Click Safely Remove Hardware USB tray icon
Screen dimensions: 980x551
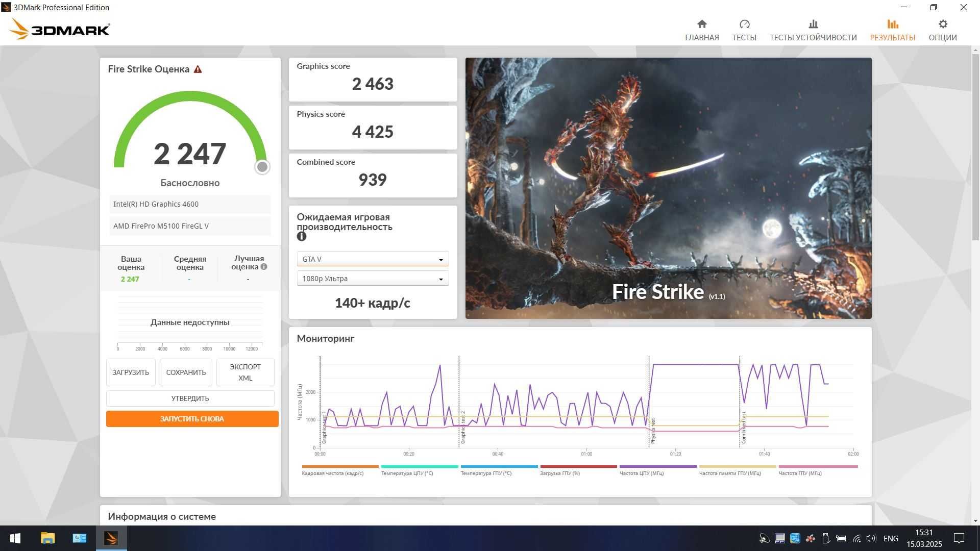point(825,538)
